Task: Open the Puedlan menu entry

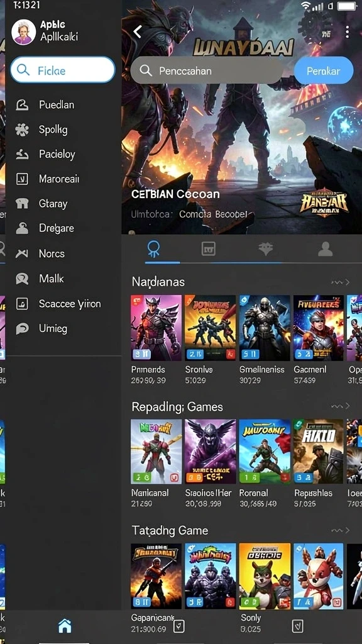Action: tap(63, 105)
